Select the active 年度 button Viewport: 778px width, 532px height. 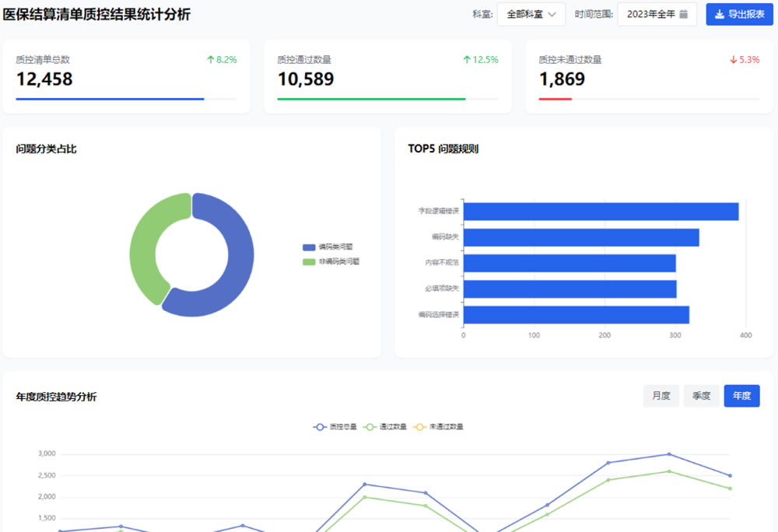741,396
